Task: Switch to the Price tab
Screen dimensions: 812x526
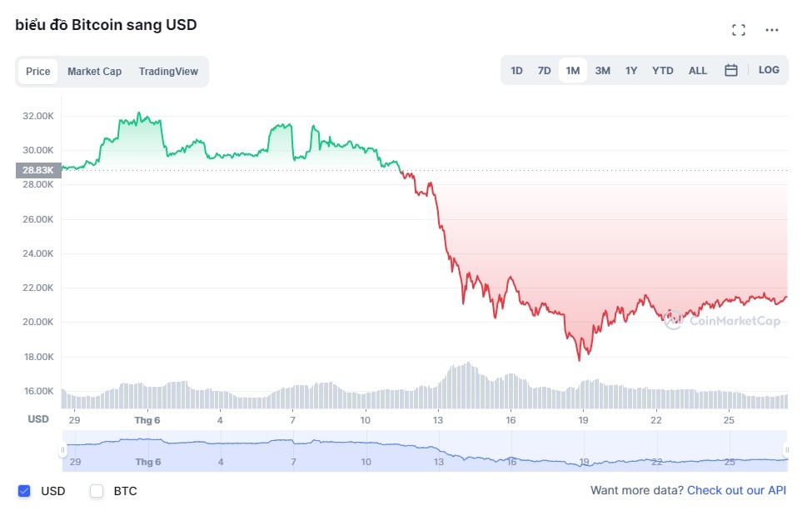Action: [38, 72]
